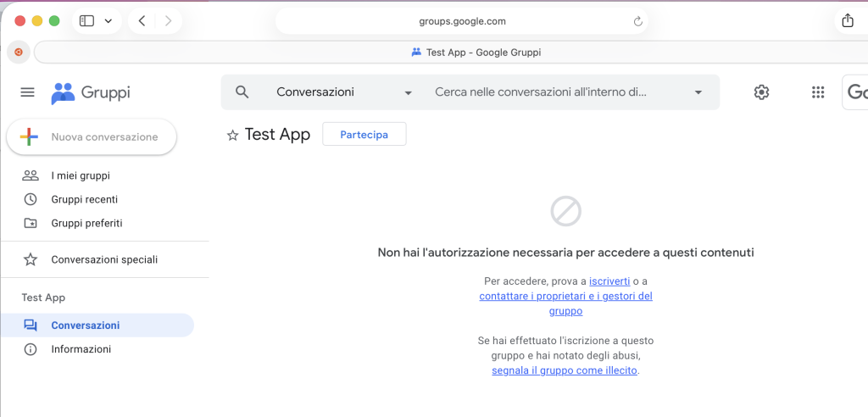Click the Google Gruppi logo icon
The width and height of the screenshot is (868, 417).
tap(64, 92)
